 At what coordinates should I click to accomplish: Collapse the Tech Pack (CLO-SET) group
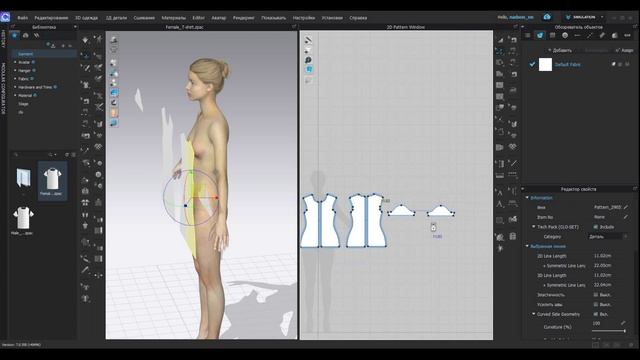(x=533, y=227)
